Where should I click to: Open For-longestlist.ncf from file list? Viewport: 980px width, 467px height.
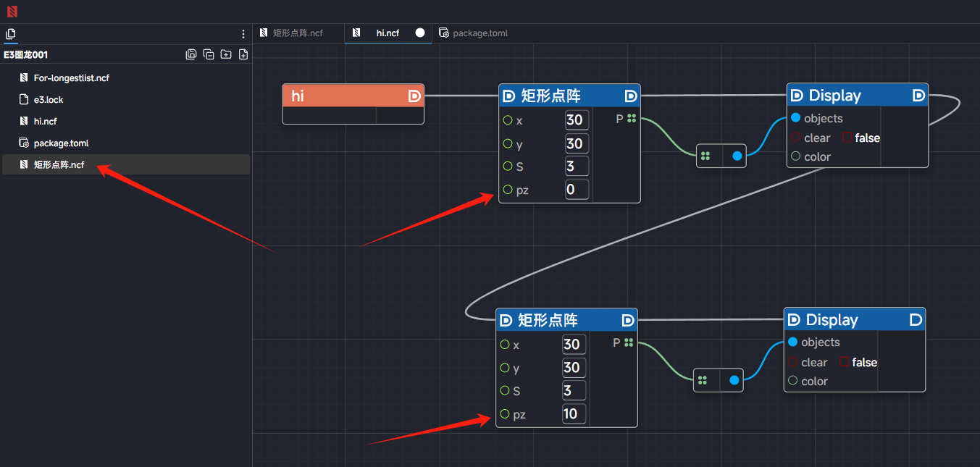(x=71, y=78)
